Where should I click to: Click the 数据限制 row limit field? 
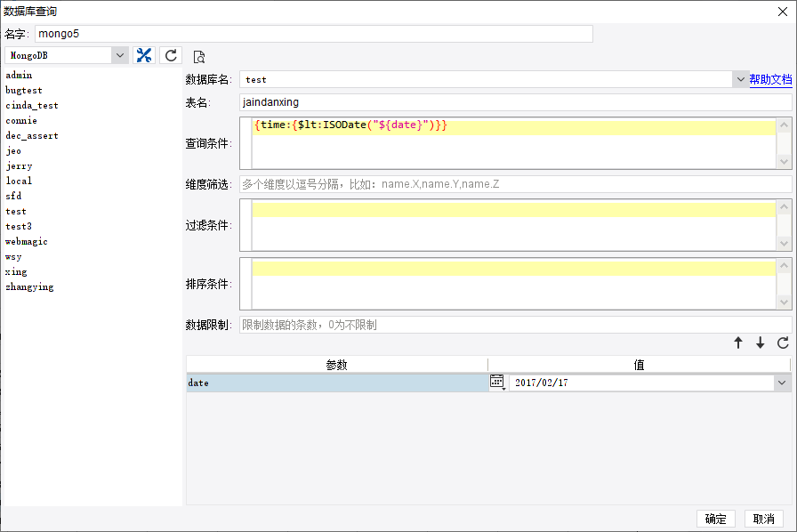pyautogui.click(x=515, y=325)
